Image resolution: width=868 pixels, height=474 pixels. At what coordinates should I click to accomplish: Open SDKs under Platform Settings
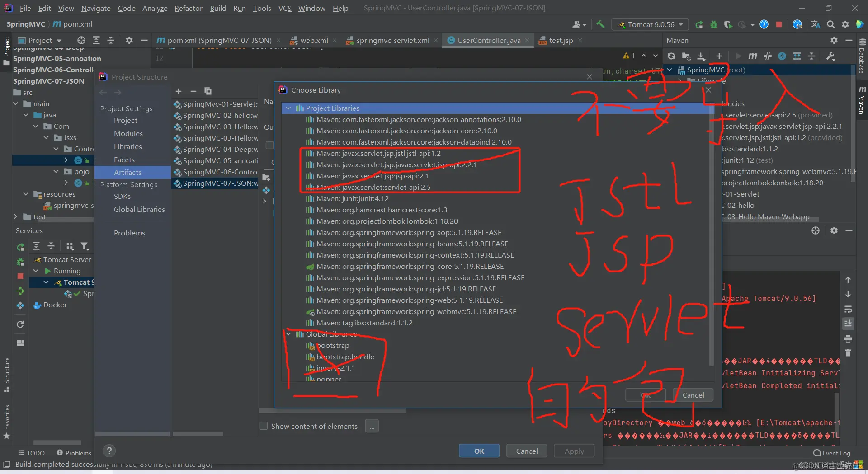[x=122, y=196]
